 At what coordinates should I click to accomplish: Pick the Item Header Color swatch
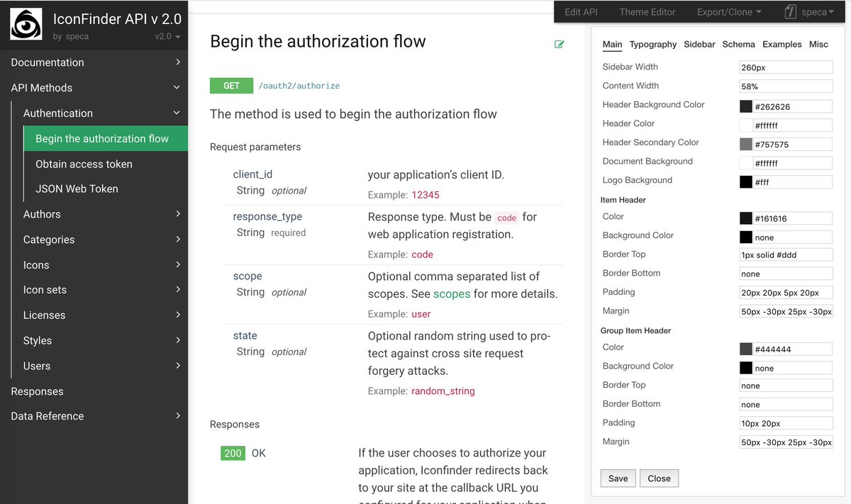click(x=745, y=218)
